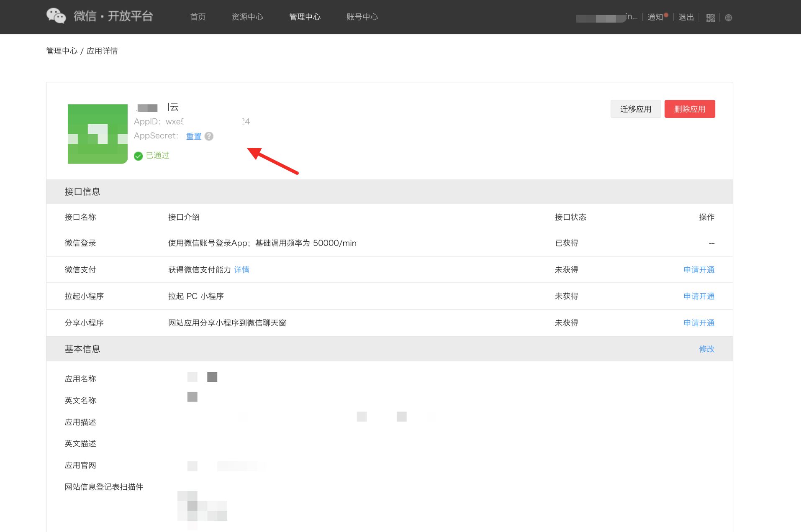Click the red 删除应用 button
The image size is (801, 532).
pyautogui.click(x=690, y=109)
